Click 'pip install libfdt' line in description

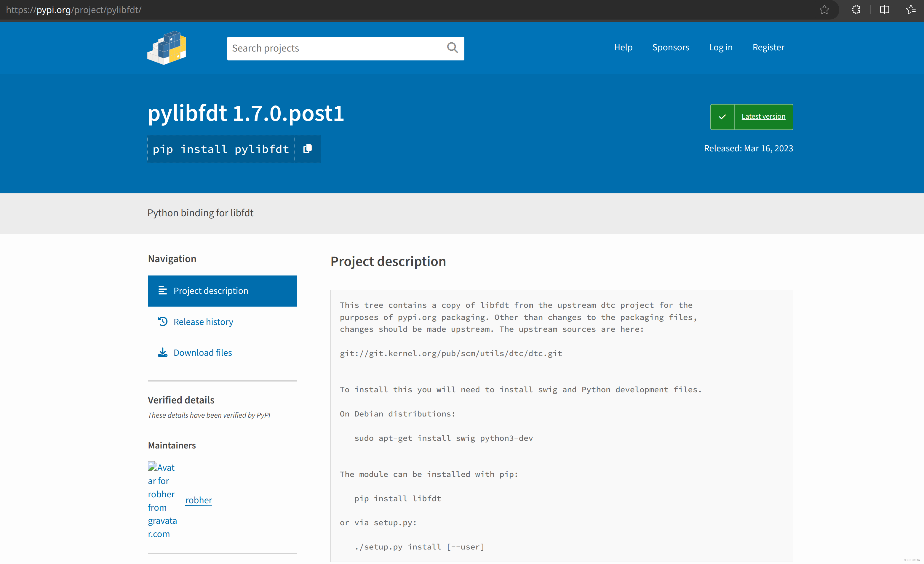(397, 499)
